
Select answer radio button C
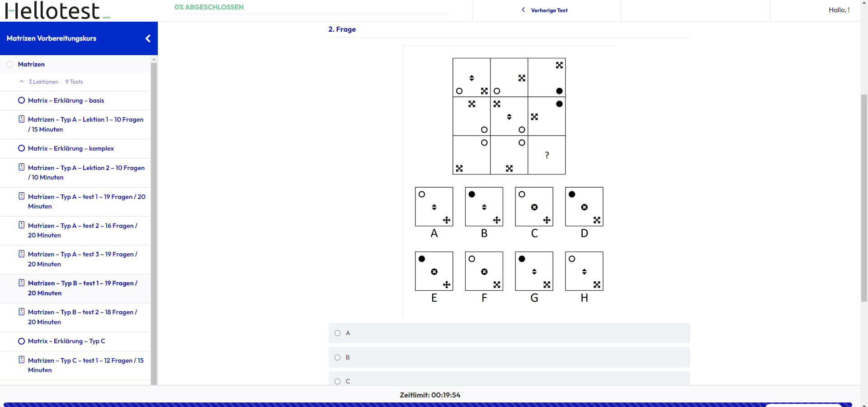[x=337, y=382]
